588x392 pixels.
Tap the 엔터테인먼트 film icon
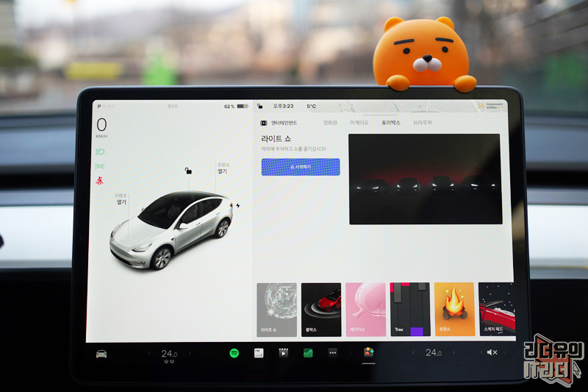264,123
